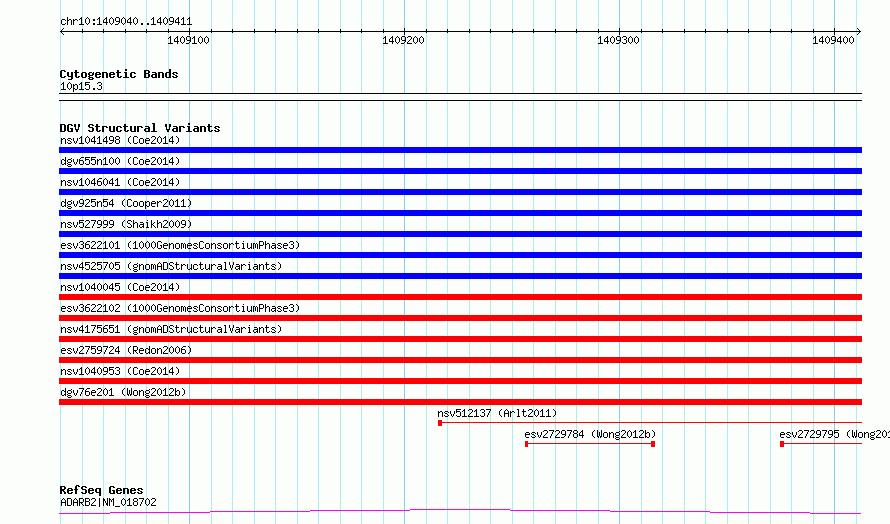
Task: Select the blue bar under dgv655n100
Action: pyautogui.click(x=460, y=171)
